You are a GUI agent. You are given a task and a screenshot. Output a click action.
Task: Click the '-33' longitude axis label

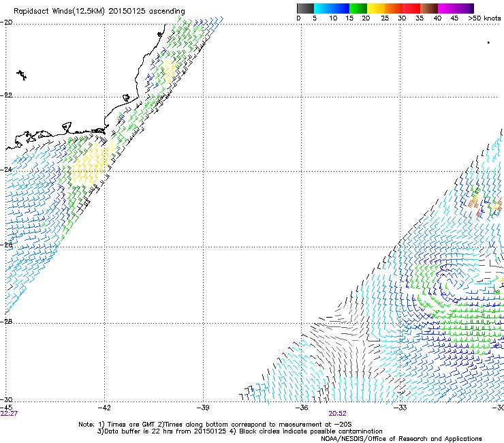(400, 408)
